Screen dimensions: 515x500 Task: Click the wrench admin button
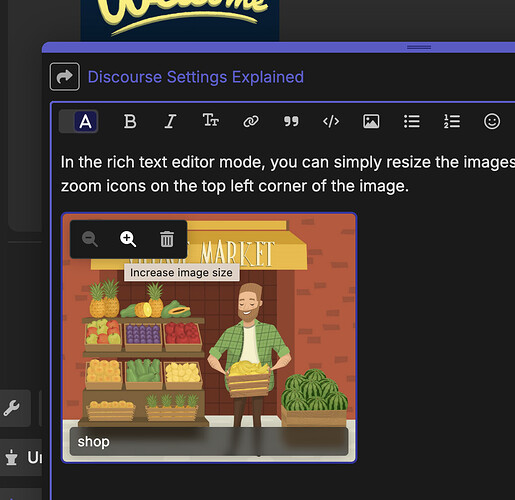(x=12, y=408)
